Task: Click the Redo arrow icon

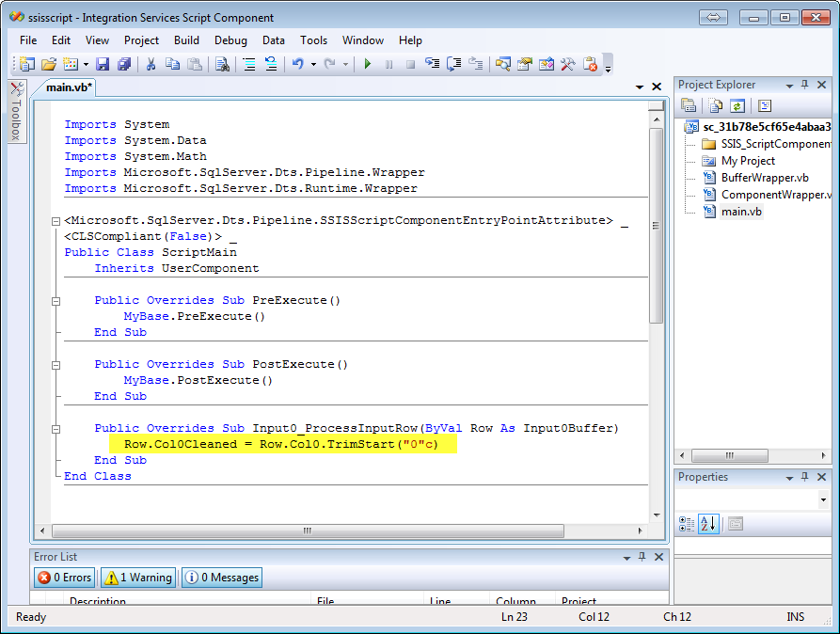Action: [x=330, y=64]
